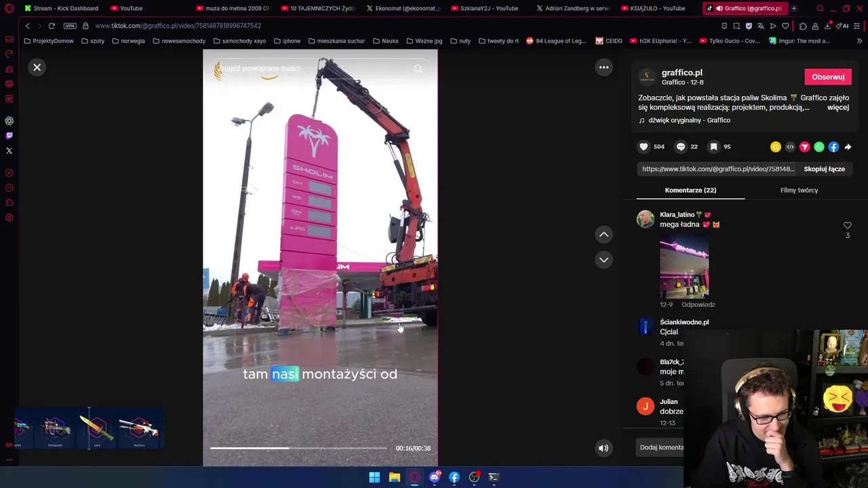Viewport: 868px width, 488px height.
Task: Expand the description with więcej
Action: coord(838,107)
